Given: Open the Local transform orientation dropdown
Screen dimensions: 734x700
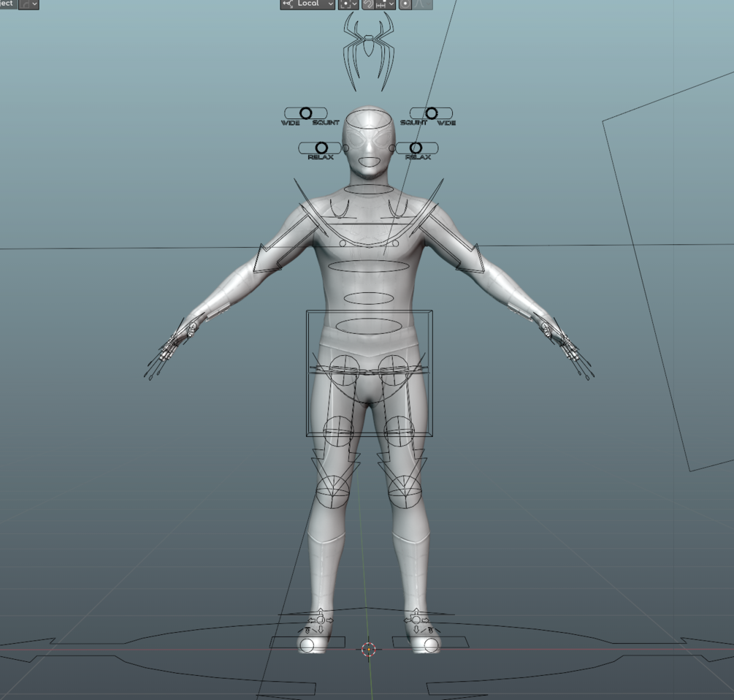Looking at the screenshot, I should point(307,4).
